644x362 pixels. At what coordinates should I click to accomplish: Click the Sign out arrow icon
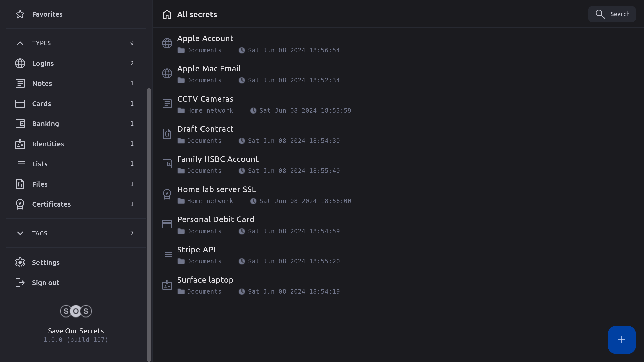(x=20, y=283)
